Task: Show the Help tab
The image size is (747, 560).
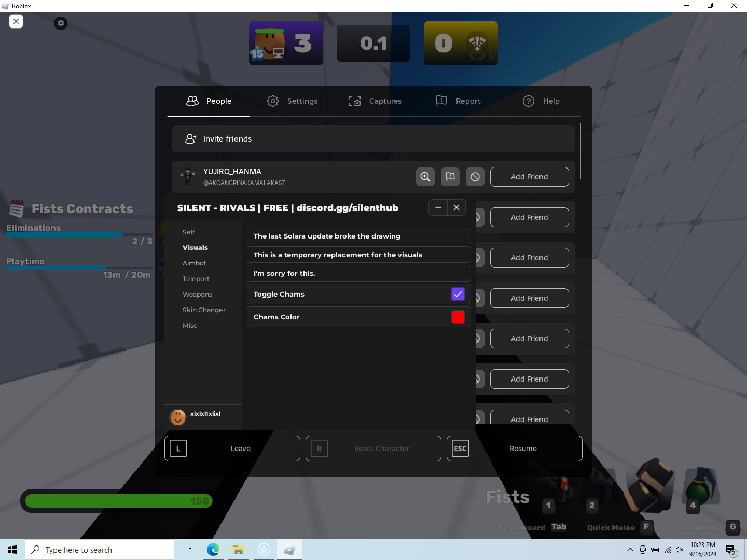Action: click(541, 101)
